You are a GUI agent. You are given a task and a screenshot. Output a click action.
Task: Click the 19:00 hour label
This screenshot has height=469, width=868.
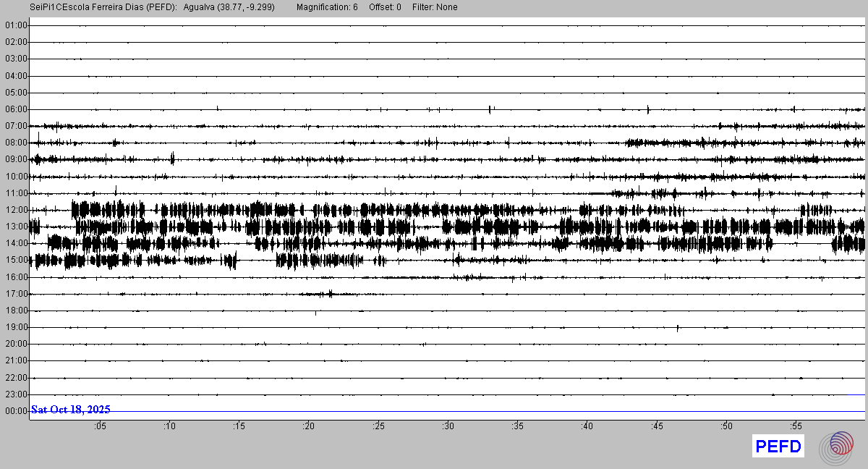point(16,327)
